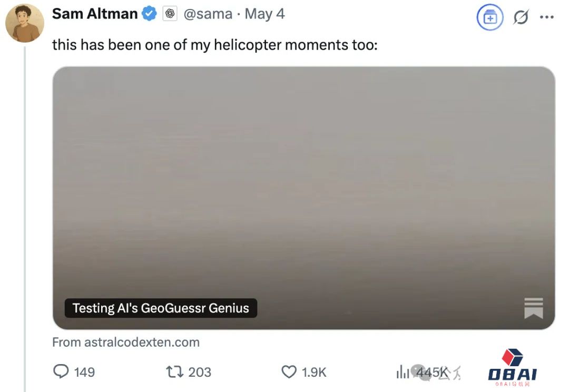Image resolution: width=569 pixels, height=392 pixels.
Task: Click the reply speech bubble icon
Action: (61, 372)
